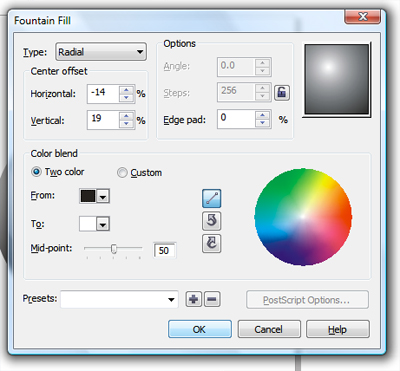This screenshot has height=371, width=400.
Task: Open the Type Radial dropdown
Action: click(x=101, y=52)
